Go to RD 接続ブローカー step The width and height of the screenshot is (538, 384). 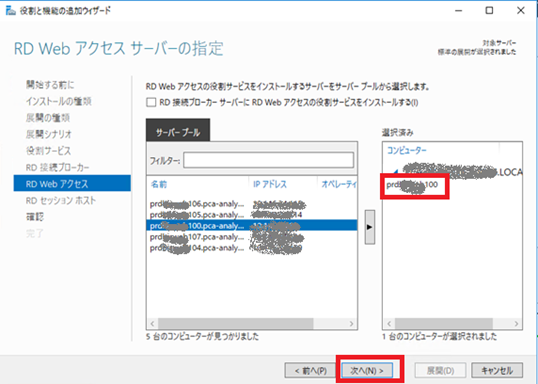coord(57,167)
